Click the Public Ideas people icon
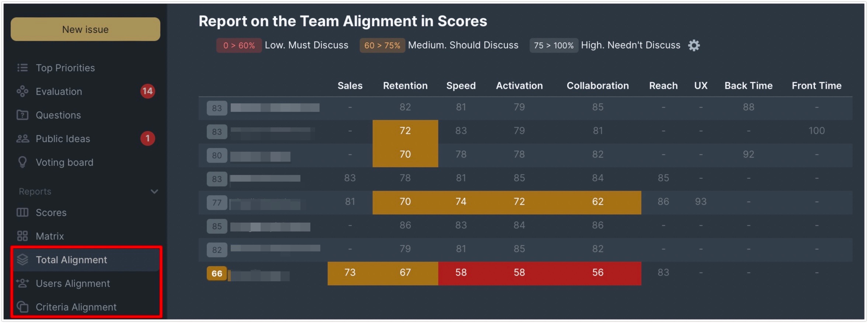This screenshot has width=868, height=323. pyautogui.click(x=22, y=138)
